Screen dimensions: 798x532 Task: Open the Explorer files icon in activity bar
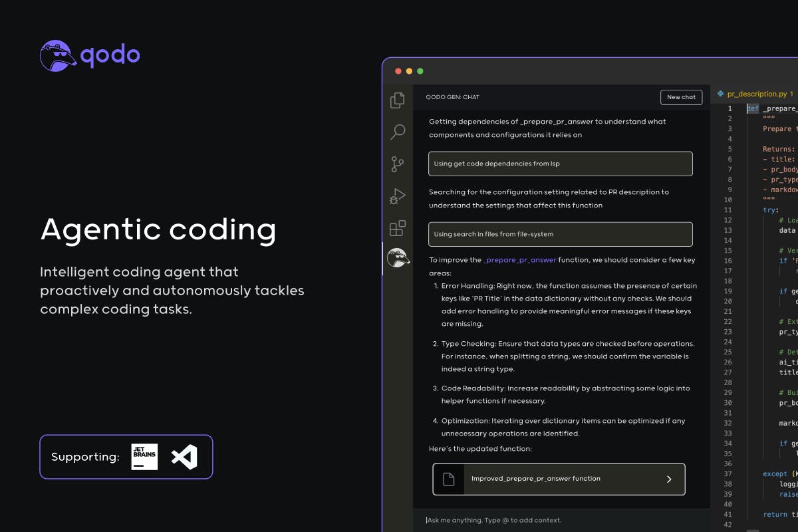point(398,100)
